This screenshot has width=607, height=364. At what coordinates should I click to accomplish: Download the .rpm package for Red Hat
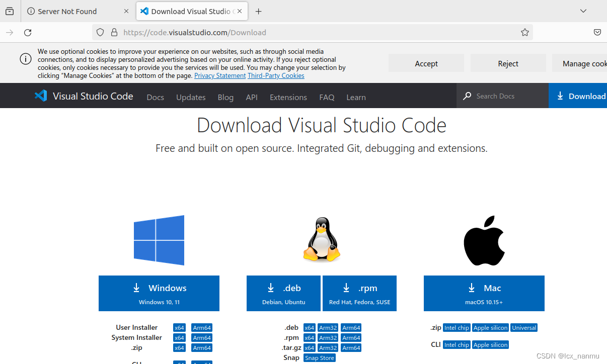(x=359, y=293)
